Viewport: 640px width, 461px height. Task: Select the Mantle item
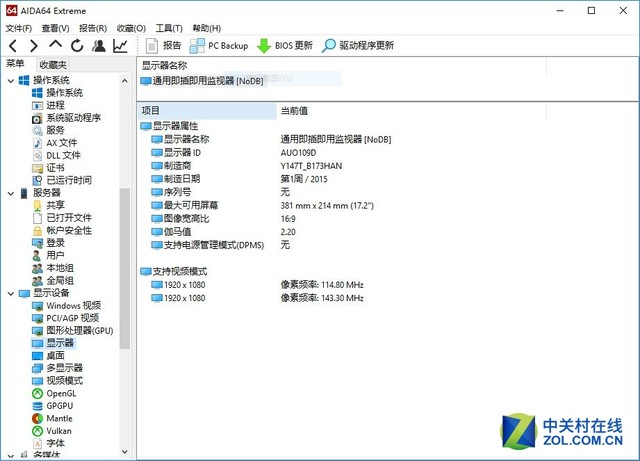pos(52,419)
